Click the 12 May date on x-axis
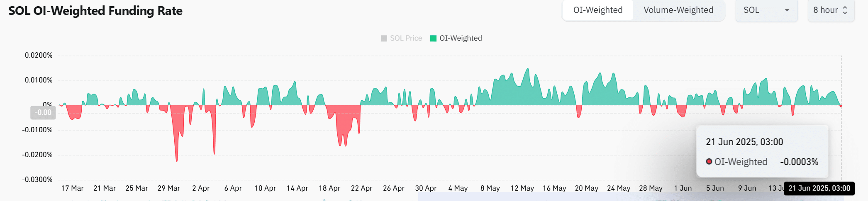 click(522, 188)
